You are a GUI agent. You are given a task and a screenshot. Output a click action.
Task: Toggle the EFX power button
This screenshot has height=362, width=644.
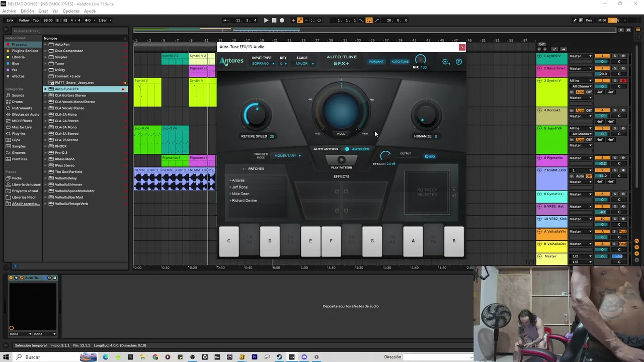[430, 156]
